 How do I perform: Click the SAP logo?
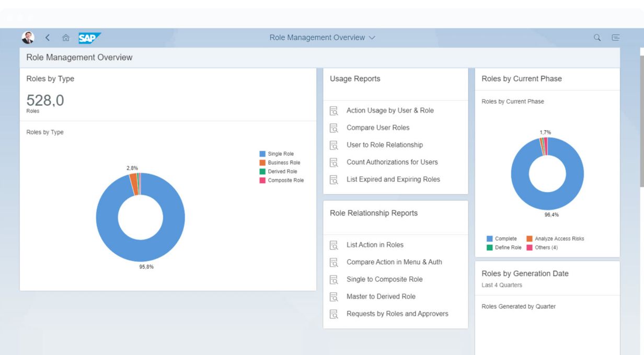(89, 38)
